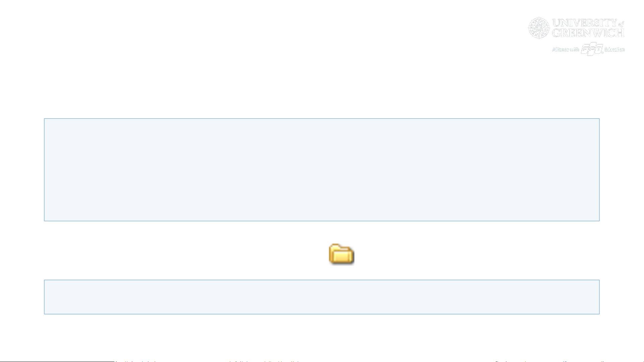Click the FPT logo
The image size is (644, 362).
tap(591, 49)
